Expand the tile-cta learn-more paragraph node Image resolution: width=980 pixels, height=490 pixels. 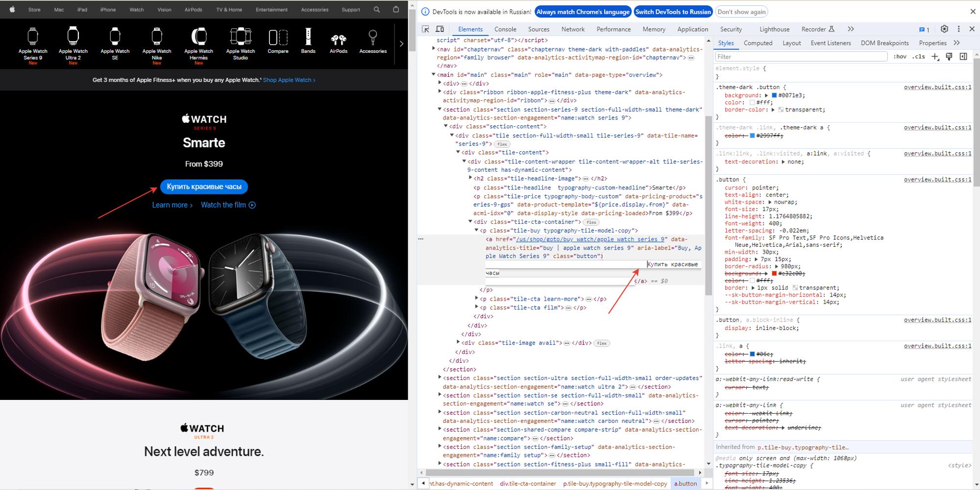[477, 299]
